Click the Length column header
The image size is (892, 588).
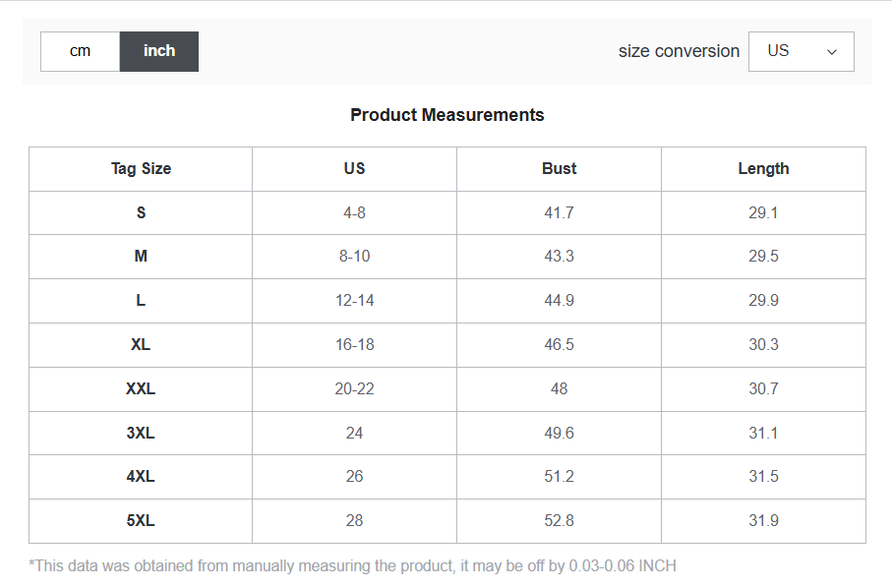[x=763, y=168]
